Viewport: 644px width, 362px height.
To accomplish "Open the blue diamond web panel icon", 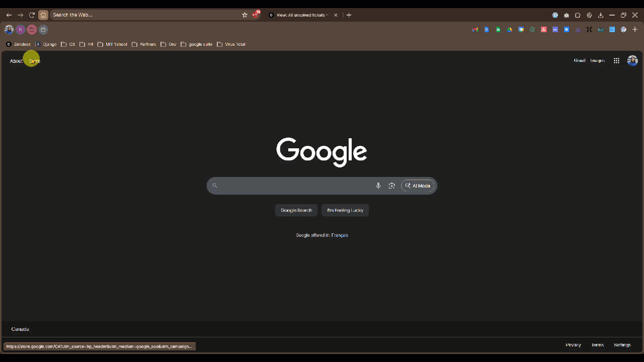I will [x=567, y=30].
